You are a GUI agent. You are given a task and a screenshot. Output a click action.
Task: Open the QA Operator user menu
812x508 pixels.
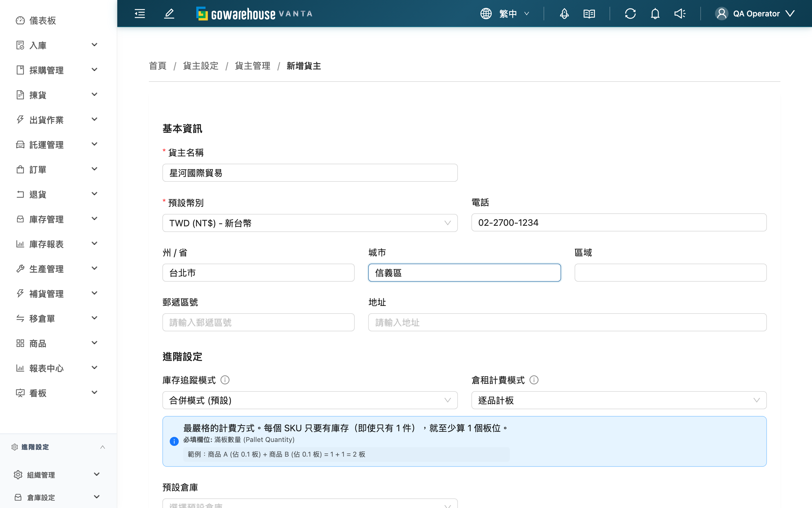(x=755, y=14)
